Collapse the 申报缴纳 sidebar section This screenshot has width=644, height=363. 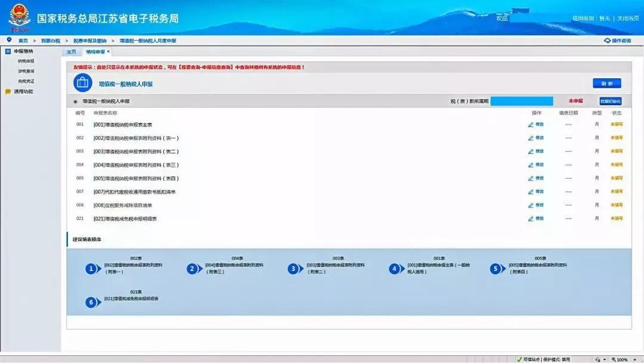[x=23, y=51]
